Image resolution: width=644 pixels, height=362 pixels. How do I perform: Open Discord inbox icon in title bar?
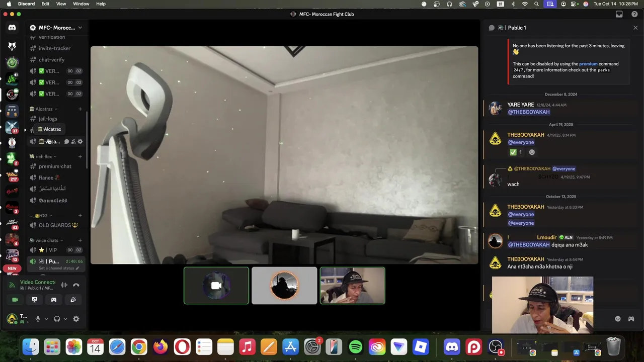[x=619, y=14]
